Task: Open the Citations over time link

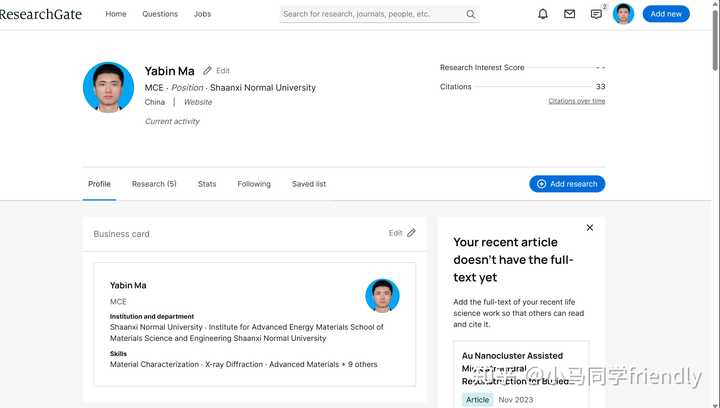Action: 576,101
